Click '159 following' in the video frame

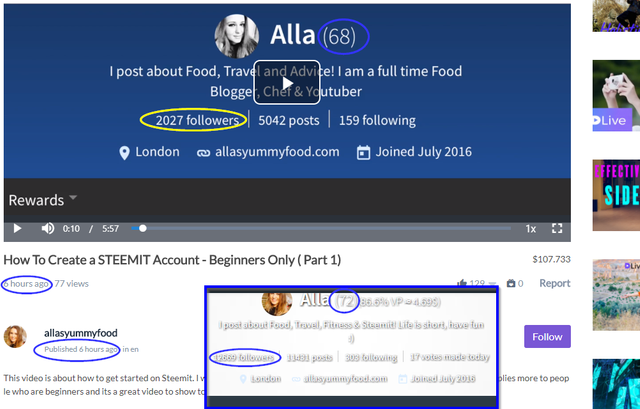[x=377, y=120]
